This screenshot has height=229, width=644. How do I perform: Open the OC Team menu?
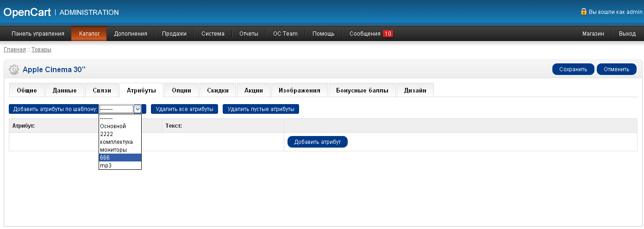coord(285,34)
